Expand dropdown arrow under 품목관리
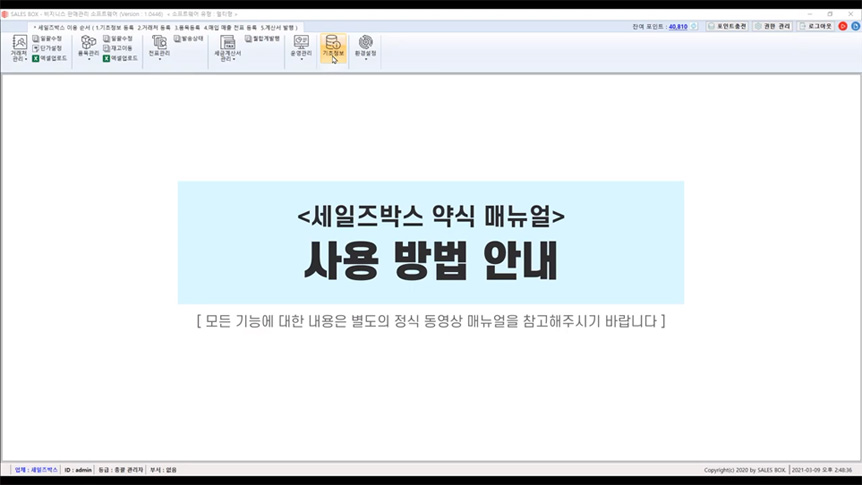This screenshot has width=862, height=485. click(88, 60)
